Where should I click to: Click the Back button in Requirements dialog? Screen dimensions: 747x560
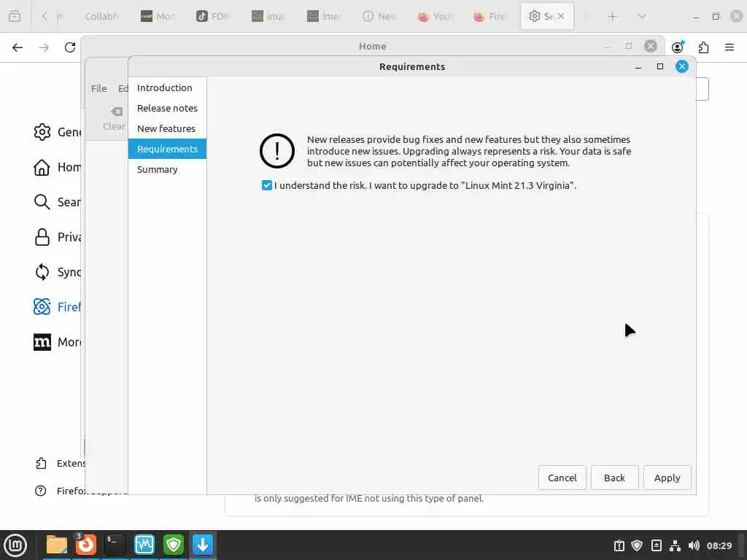(x=614, y=478)
